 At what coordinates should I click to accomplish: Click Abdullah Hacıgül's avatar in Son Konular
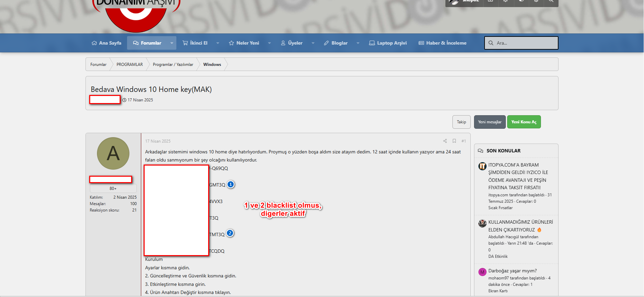[482, 223]
